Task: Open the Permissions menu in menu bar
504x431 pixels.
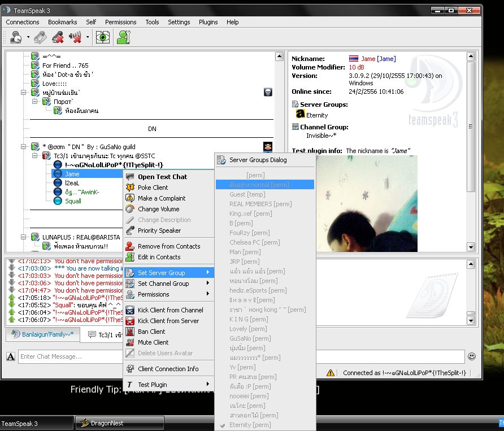Action: point(120,22)
